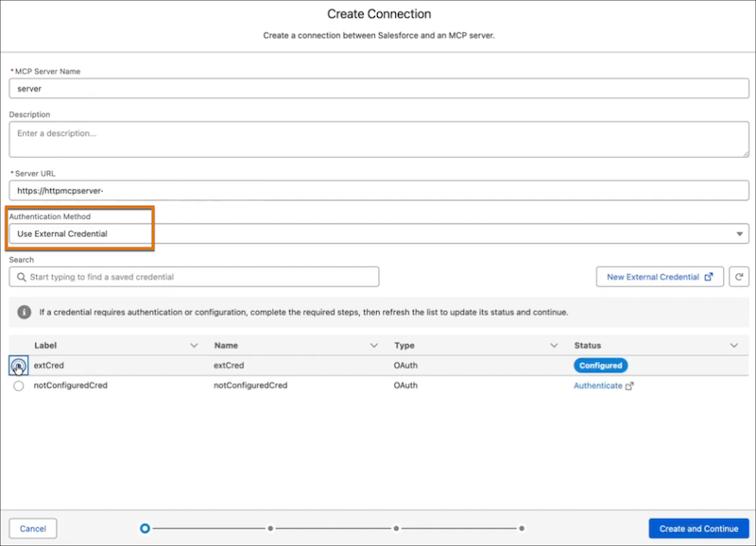Click the Name column header
The image size is (756, 546).
[226, 346]
